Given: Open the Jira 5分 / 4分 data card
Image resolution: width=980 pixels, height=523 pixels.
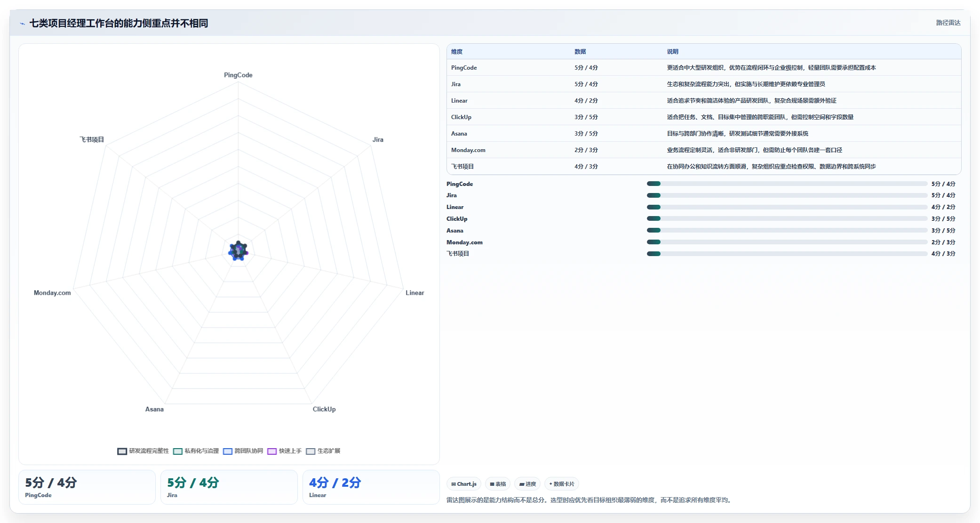Looking at the screenshot, I should (229, 487).
